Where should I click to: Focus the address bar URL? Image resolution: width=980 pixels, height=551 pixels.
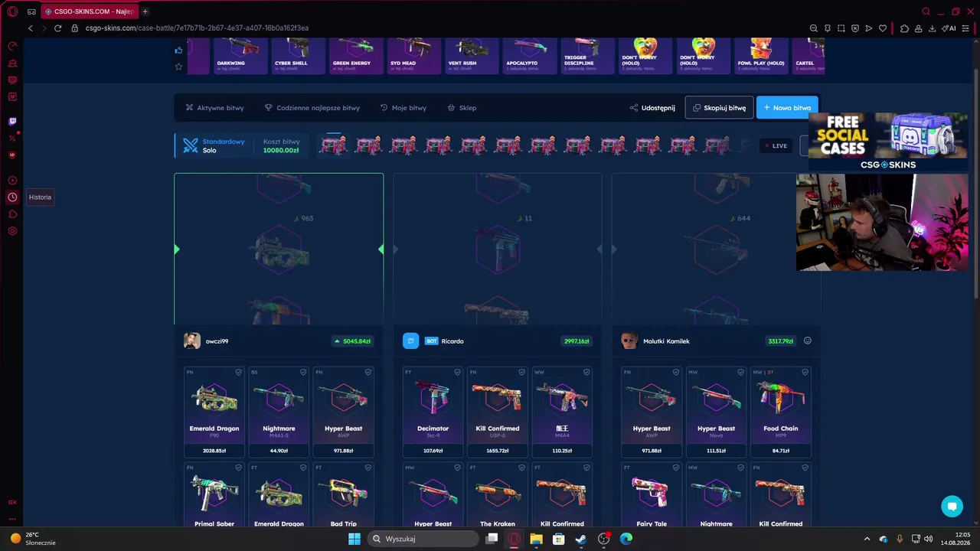(x=197, y=28)
